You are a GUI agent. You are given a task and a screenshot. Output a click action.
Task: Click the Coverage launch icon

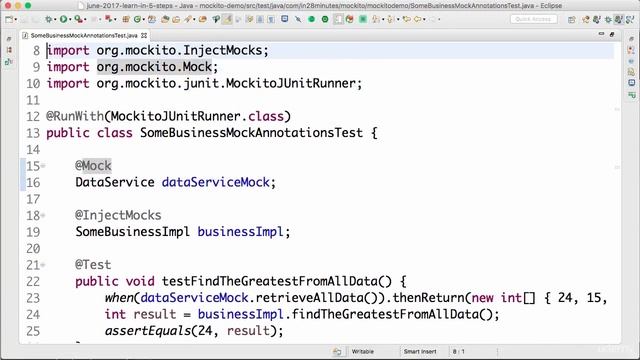[x=78, y=19]
